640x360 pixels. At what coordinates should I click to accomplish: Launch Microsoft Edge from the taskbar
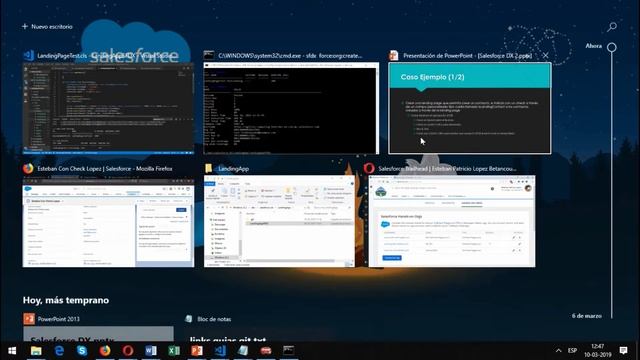[x=59, y=351]
